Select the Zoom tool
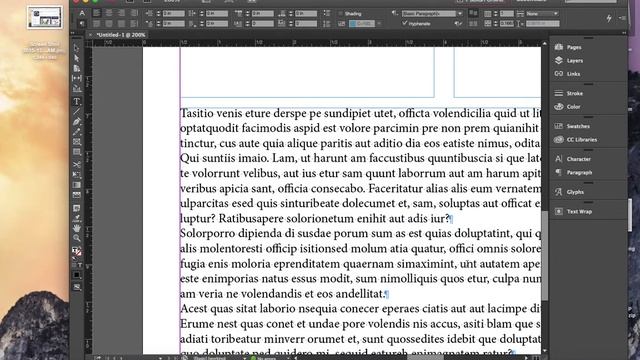 pyautogui.click(x=76, y=238)
